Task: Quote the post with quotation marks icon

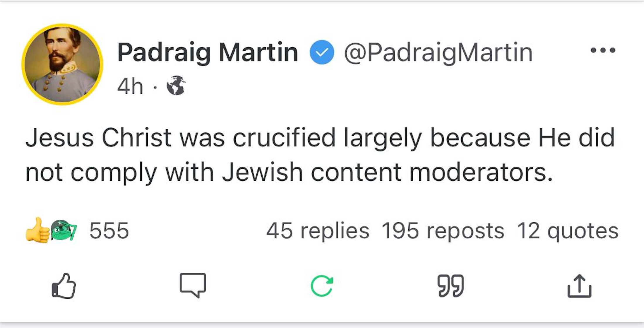Action: point(451,286)
